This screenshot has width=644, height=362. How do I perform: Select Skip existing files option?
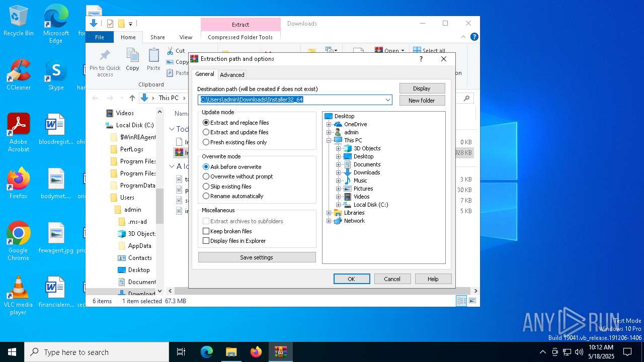[227, 187]
